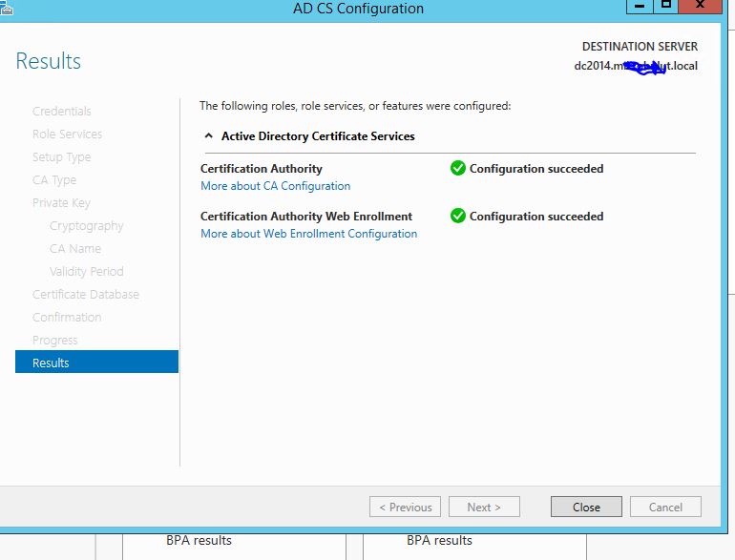The width and height of the screenshot is (735, 560).
Task: Click the green checkmark beside Web Enrollment
Action: (457, 216)
